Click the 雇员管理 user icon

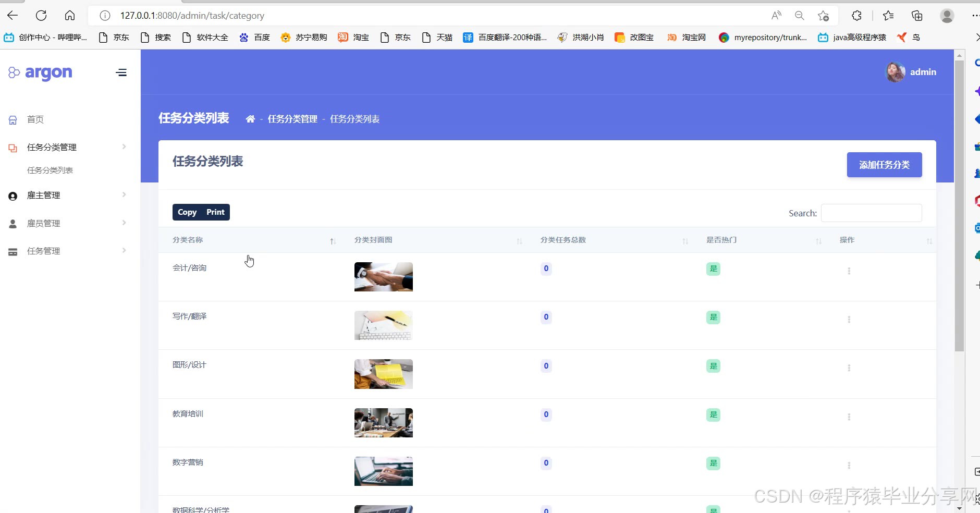point(13,224)
